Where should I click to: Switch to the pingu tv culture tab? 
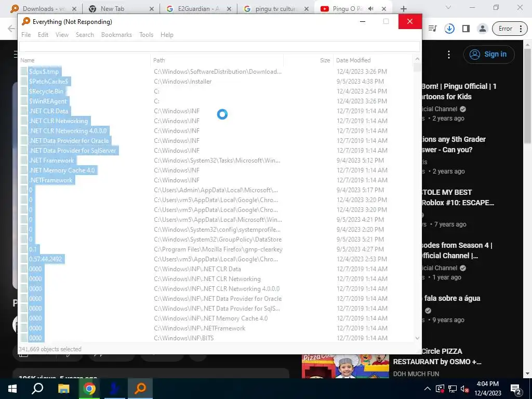pos(275,9)
